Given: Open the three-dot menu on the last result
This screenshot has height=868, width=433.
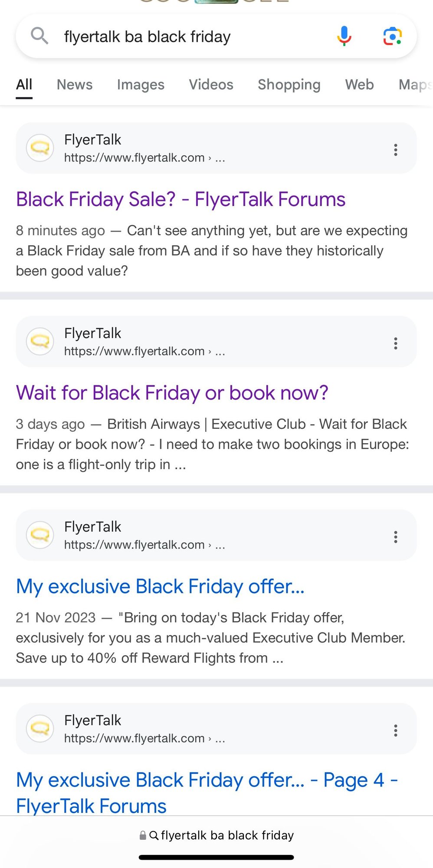Looking at the screenshot, I should (x=395, y=730).
